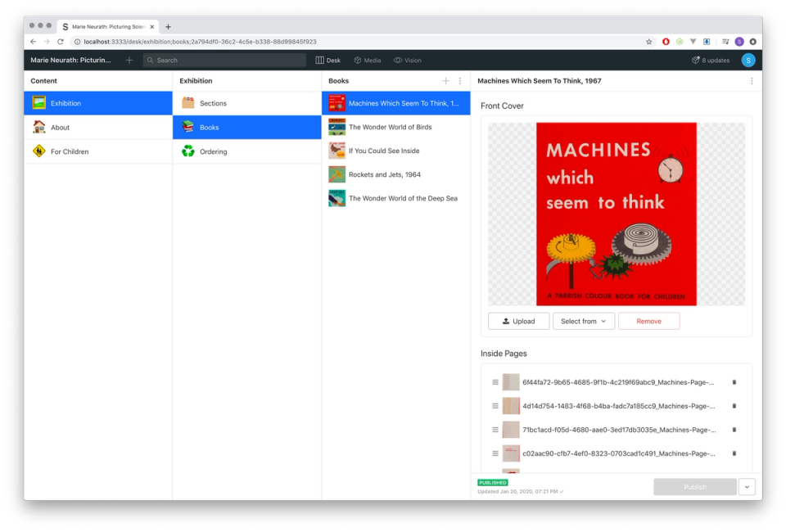Open a new browser tab
This screenshot has height=532, width=786.
coord(168,26)
